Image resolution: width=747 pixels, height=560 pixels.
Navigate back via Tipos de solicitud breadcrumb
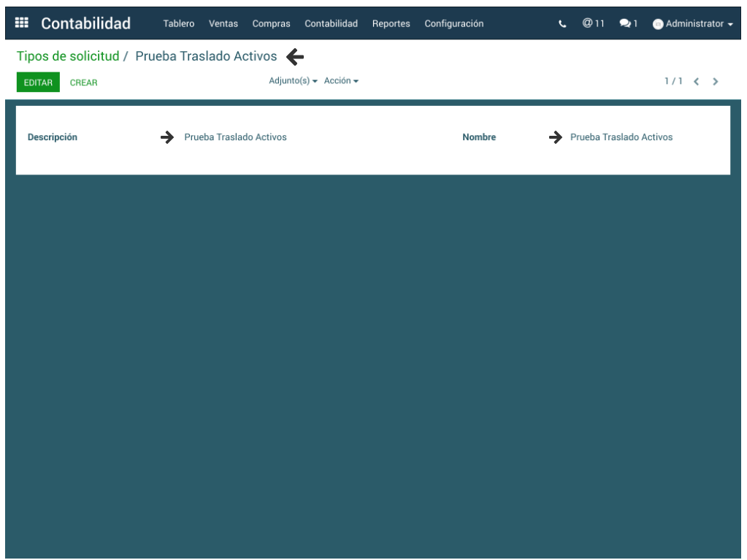coord(67,57)
